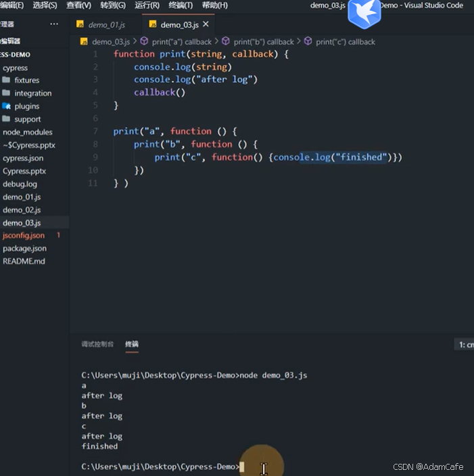The image size is (474, 476).
Task: Click the "finished" output line in terminal
Action: (x=99, y=446)
